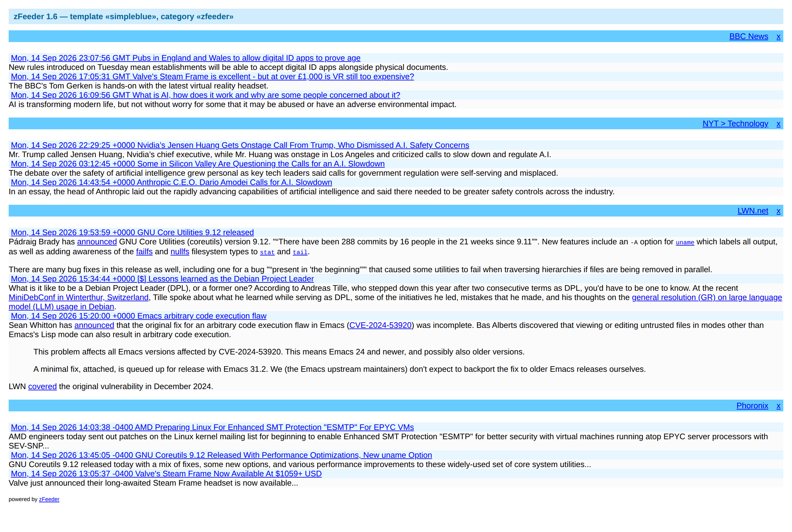792x532 pixels.
Task: Click 'This problem affects all Emacs versions' quote
Action: [x=279, y=352]
